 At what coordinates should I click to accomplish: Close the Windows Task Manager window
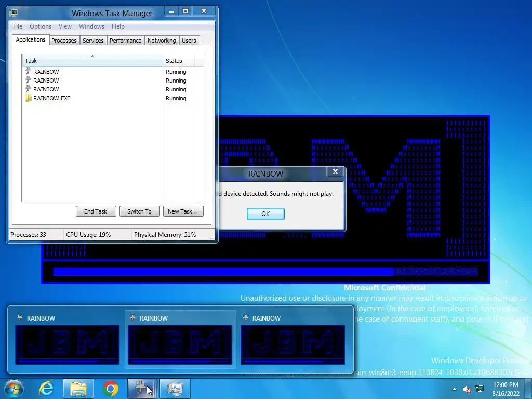(204, 11)
